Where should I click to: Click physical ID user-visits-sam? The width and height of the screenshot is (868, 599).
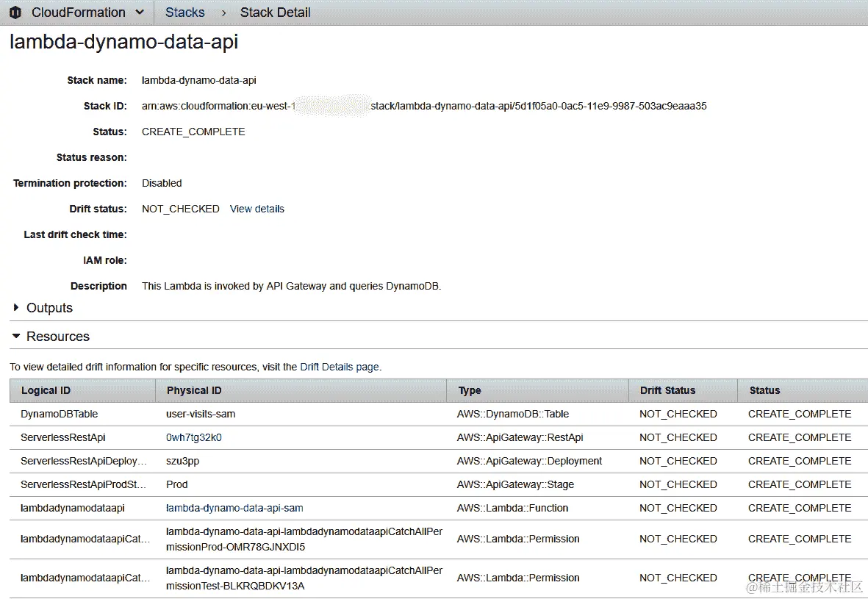click(x=201, y=414)
